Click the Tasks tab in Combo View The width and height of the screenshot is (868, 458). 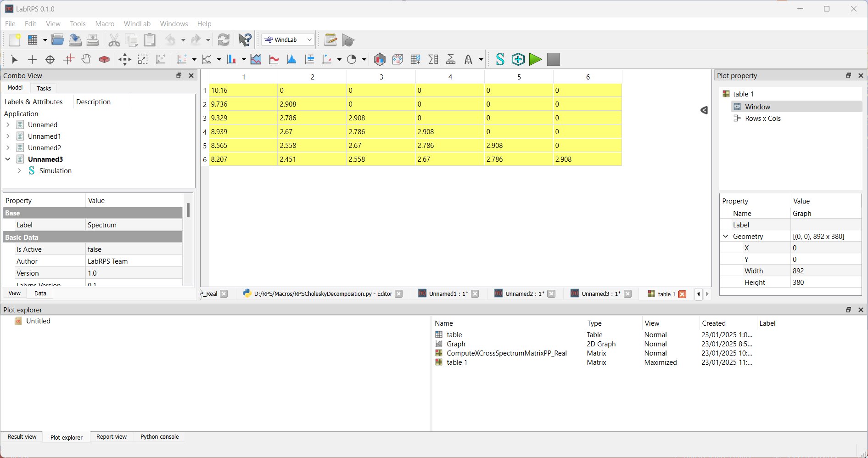44,88
